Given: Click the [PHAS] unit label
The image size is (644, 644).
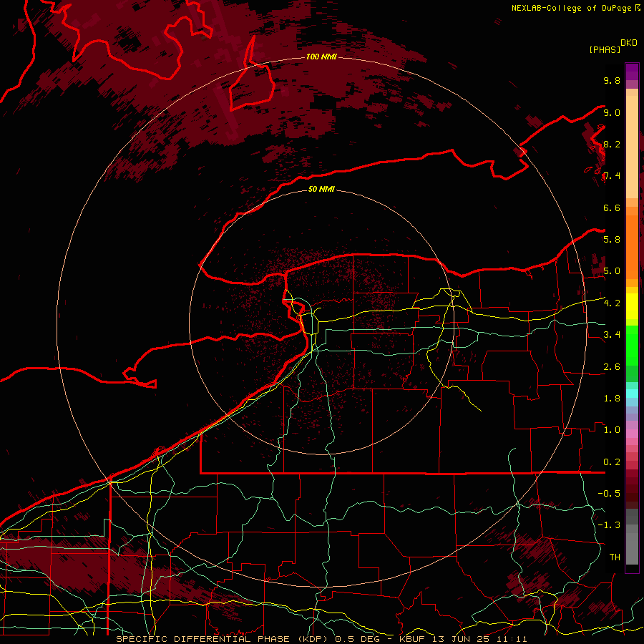Looking at the screenshot, I should tap(605, 49).
